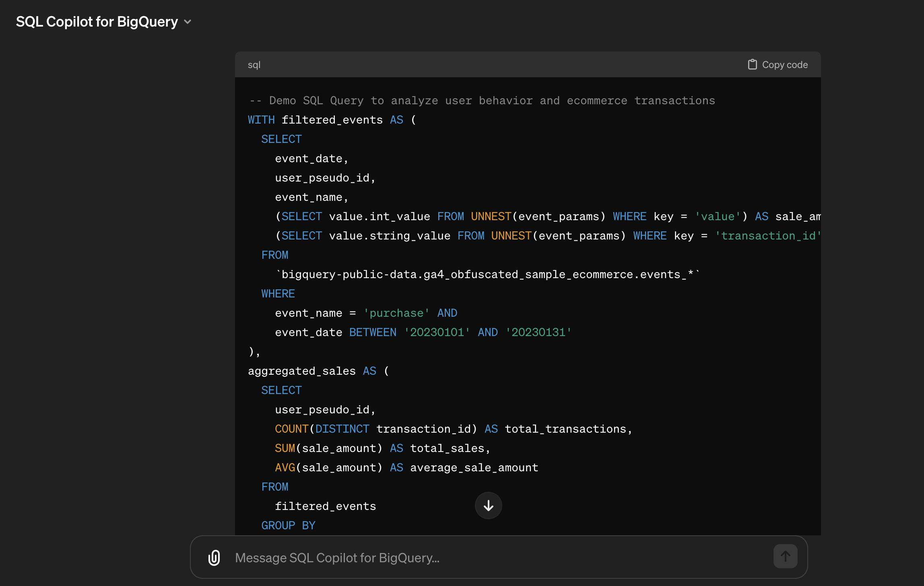The width and height of the screenshot is (924, 586).
Task: Click the 'purchase' string literal in code
Action: pyautogui.click(x=396, y=313)
